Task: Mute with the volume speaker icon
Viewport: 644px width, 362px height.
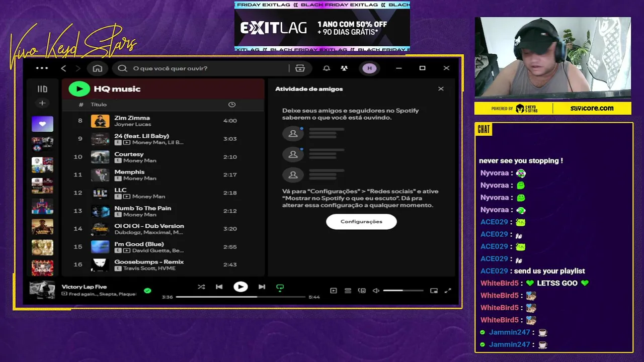Action: (376, 291)
